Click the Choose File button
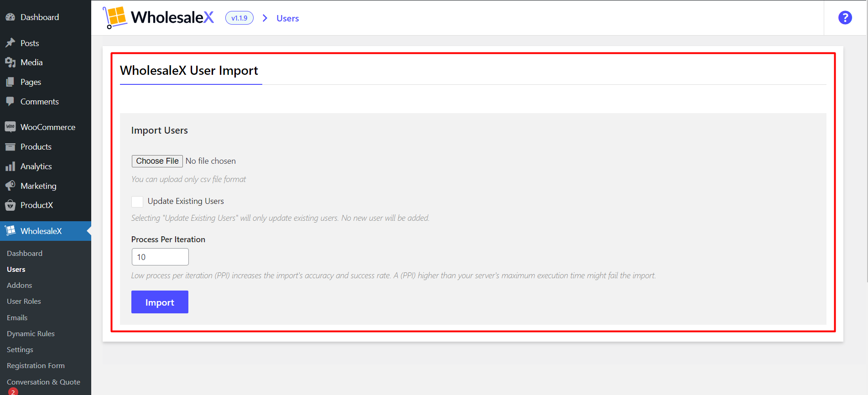This screenshot has height=395, width=868. (x=157, y=161)
